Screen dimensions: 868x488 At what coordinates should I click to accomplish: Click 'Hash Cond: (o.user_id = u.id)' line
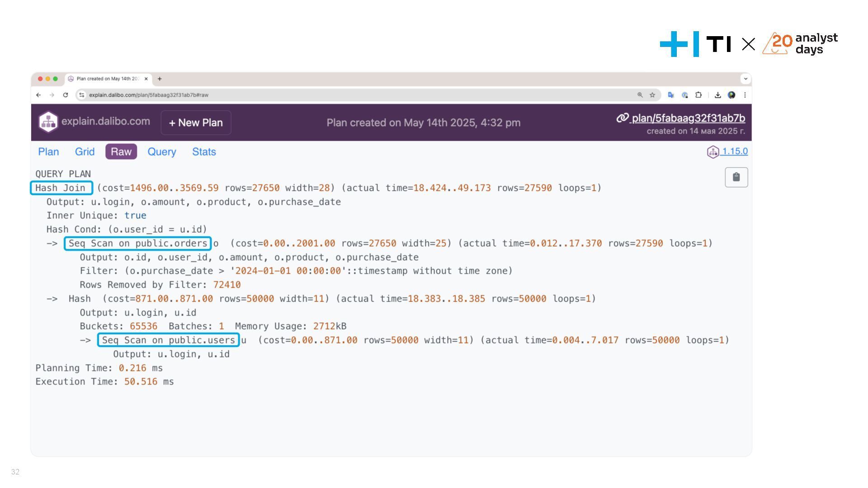coord(127,230)
